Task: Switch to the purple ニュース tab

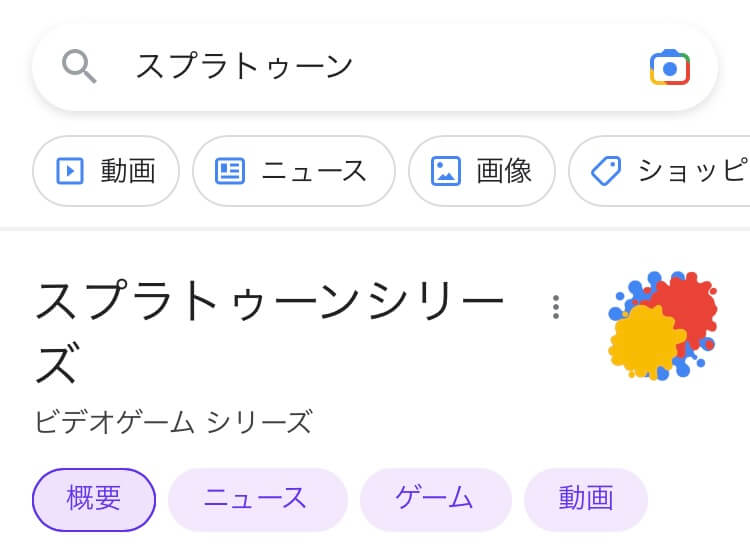Action: (x=257, y=500)
